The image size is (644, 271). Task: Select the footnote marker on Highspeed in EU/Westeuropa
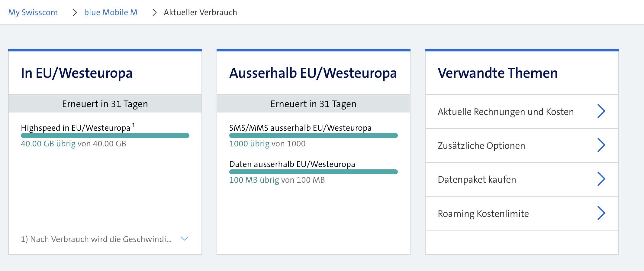134,125
